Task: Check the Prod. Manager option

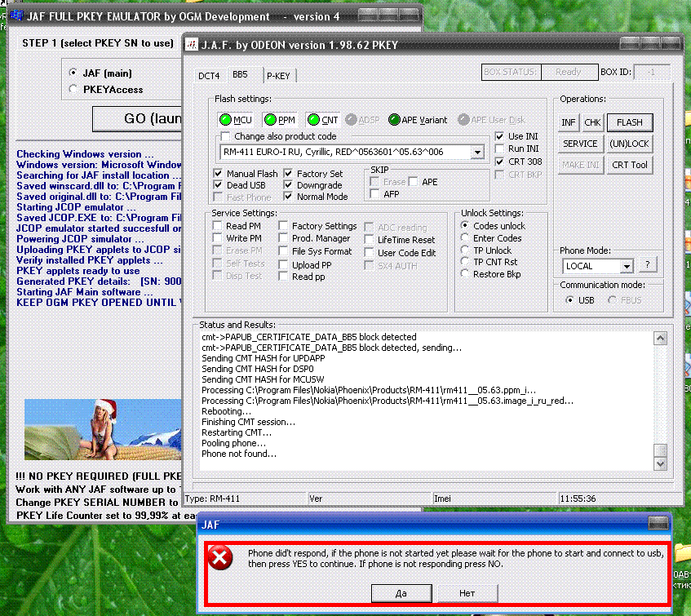Action: pos(283,238)
